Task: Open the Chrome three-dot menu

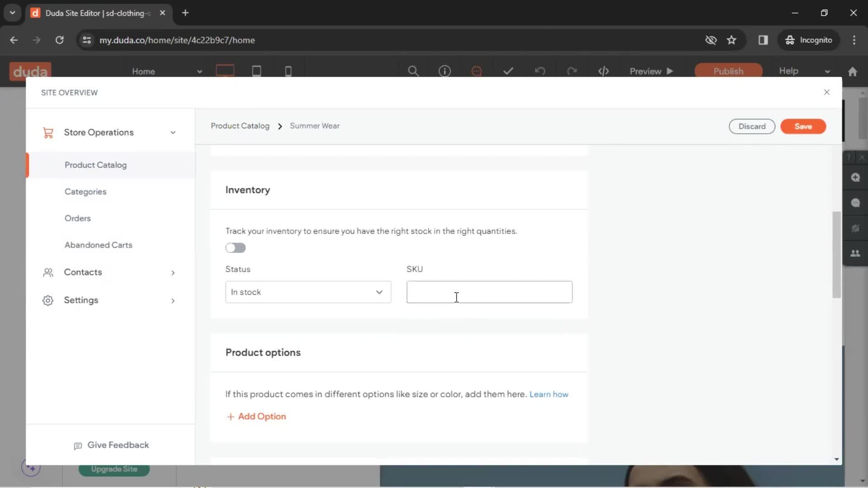Action: pos(854,40)
